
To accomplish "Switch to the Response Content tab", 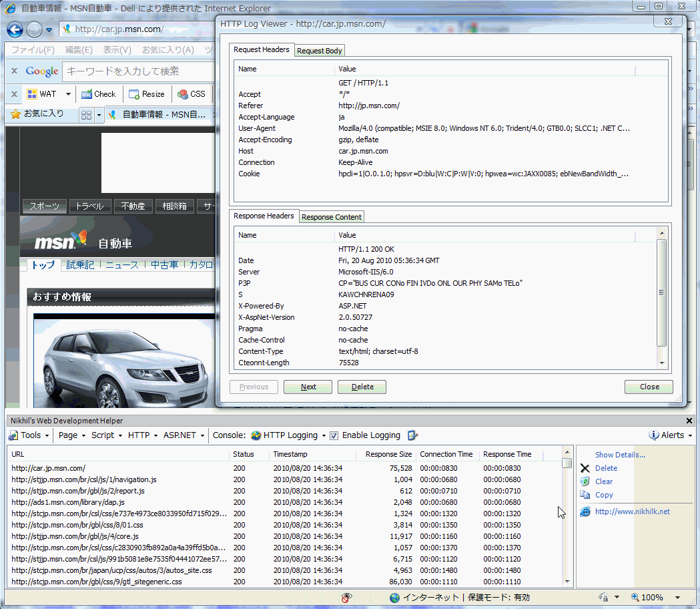I will [x=331, y=217].
